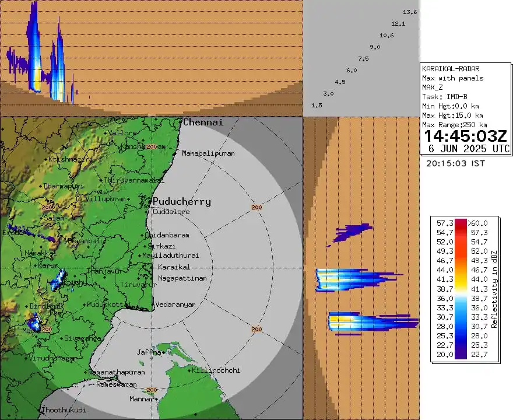This screenshot has height=420, width=513.
Task: Click the Karur label
Action: 48,265
